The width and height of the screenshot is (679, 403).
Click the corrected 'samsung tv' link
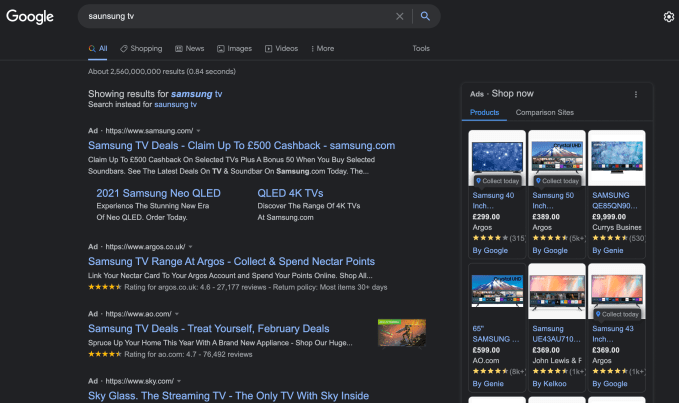click(197, 94)
